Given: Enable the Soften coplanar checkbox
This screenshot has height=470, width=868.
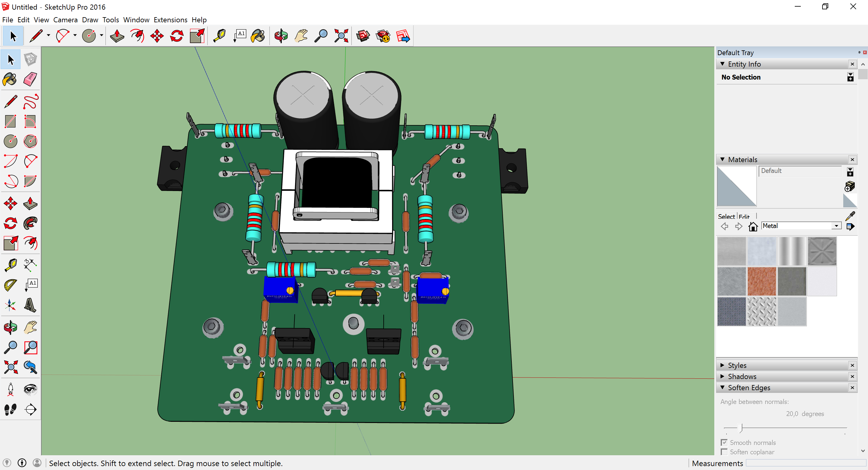Looking at the screenshot, I should point(724,452).
